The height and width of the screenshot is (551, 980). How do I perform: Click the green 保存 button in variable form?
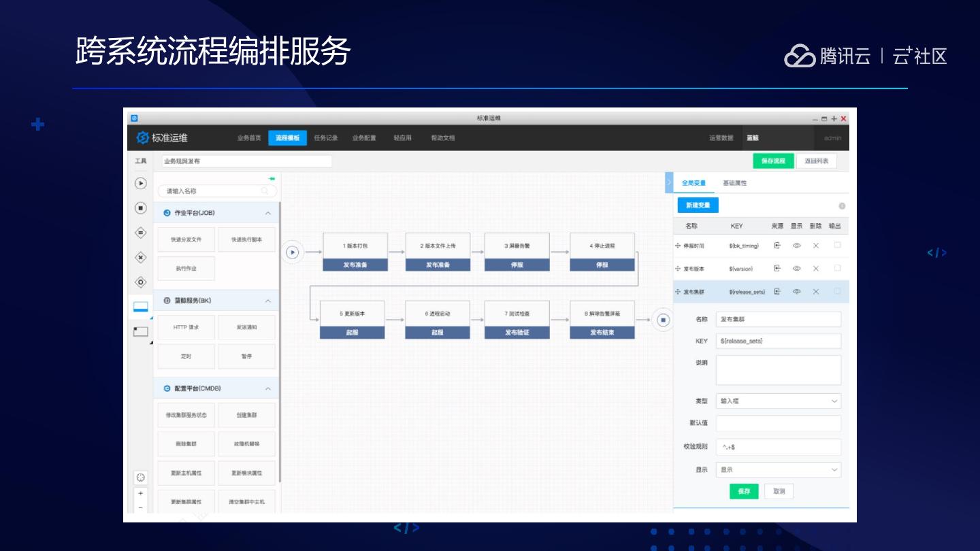tap(744, 491)
